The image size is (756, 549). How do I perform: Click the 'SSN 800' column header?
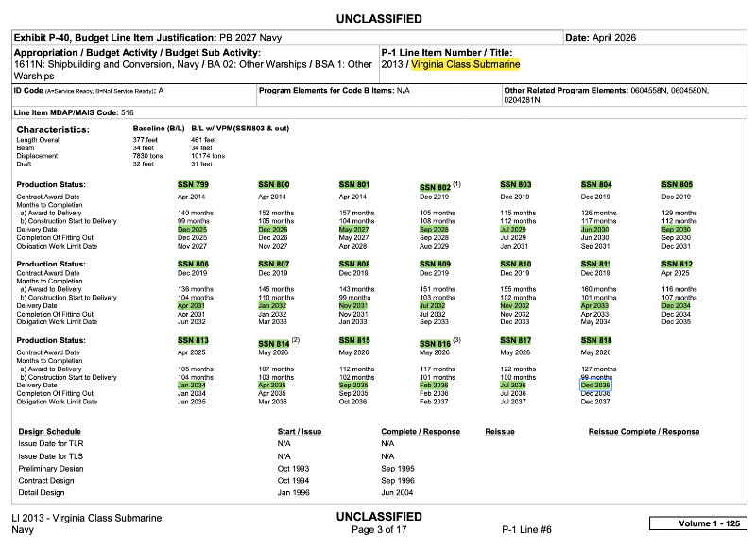click(x=273, y=184)
